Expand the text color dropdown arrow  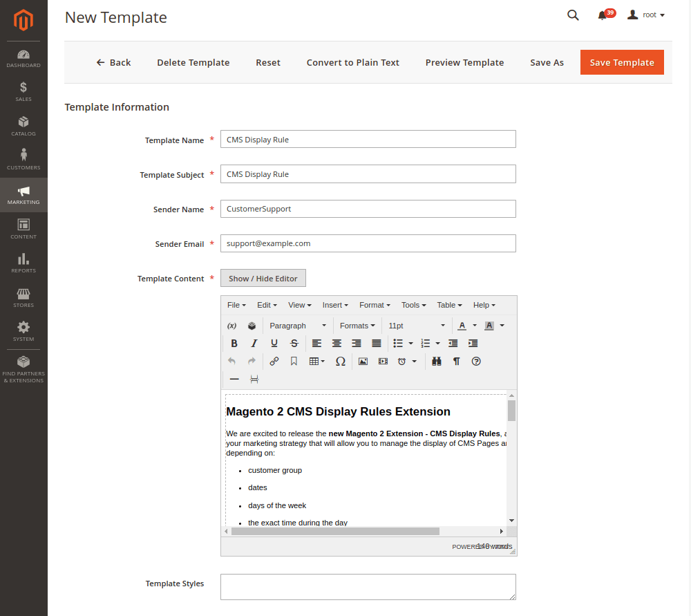coord(475,326)
